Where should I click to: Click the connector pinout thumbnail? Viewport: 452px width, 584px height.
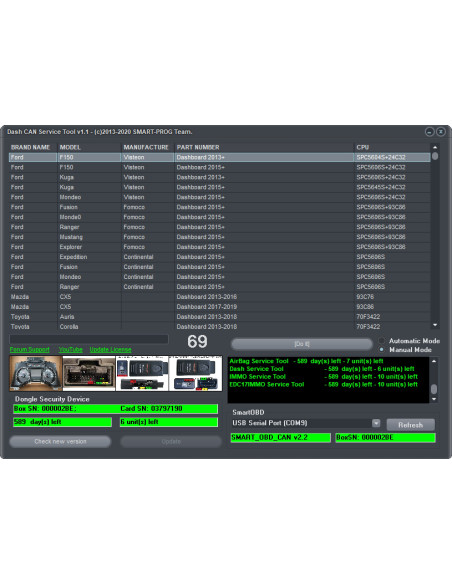pyautogui.click(x=89, y=374)
